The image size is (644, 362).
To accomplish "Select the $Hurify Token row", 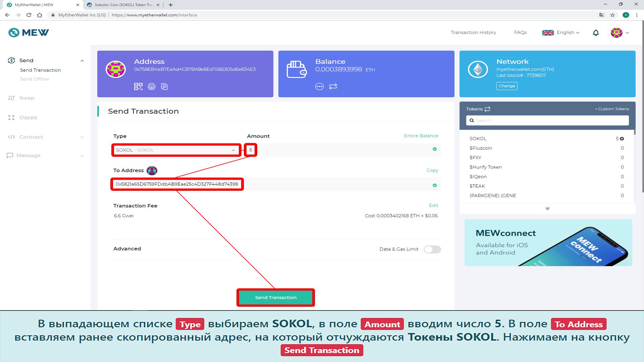I will point(547,167).
